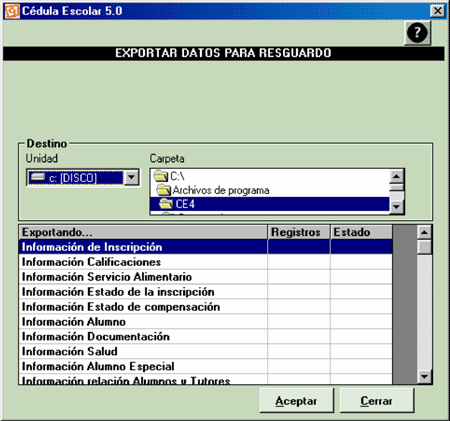Select the Información Calificaciones row
This screenshot has width=450, height=421.
point(206,262)
